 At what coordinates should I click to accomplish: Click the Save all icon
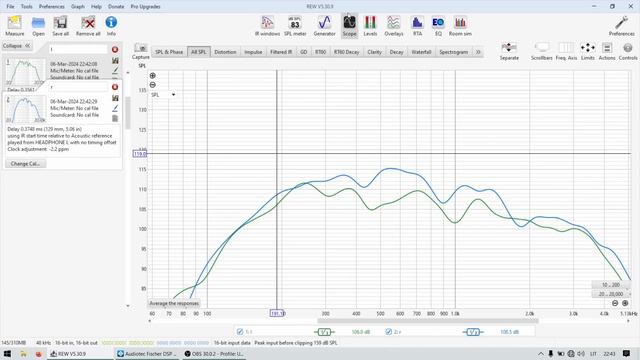60,26
